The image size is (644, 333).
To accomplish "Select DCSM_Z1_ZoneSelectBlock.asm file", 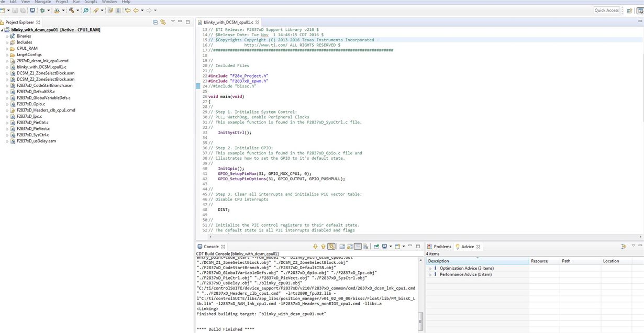I will click(46, 73).
